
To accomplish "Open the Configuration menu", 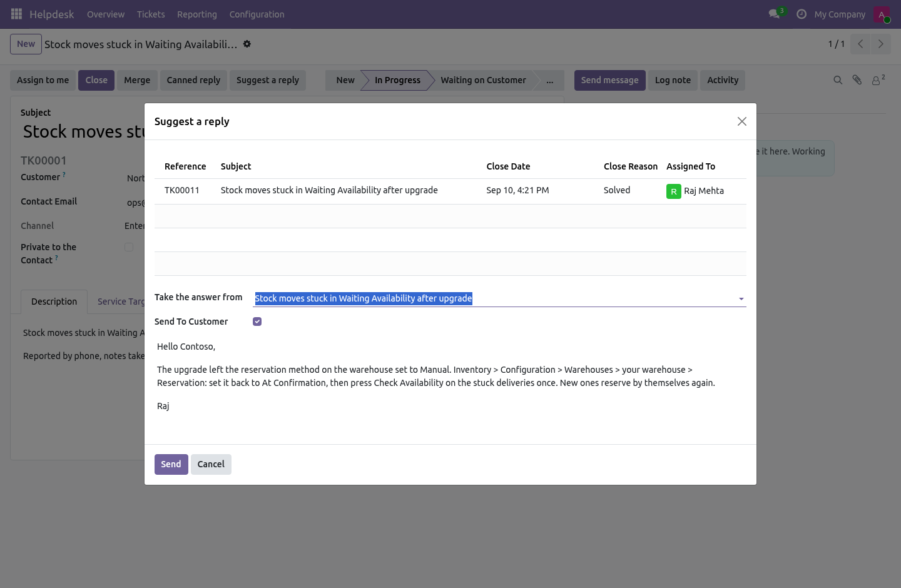I will (257, 14).
